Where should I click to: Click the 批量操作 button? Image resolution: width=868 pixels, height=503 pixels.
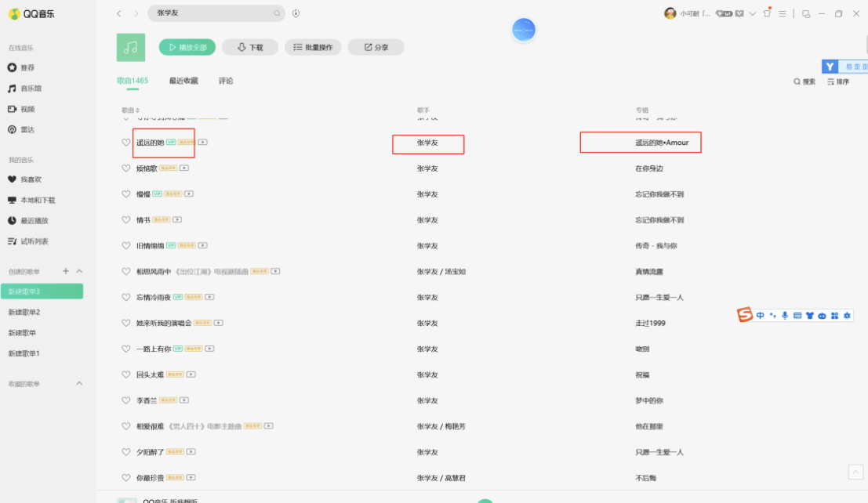313,47
